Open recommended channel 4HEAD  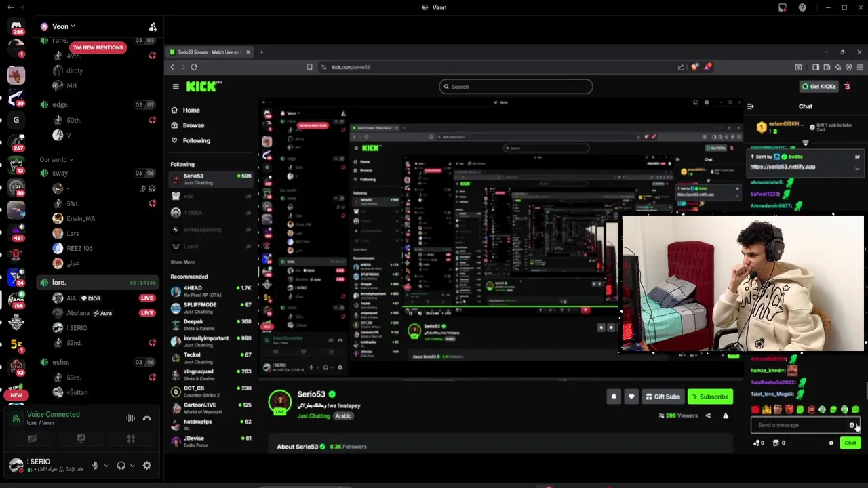point(211,291)
